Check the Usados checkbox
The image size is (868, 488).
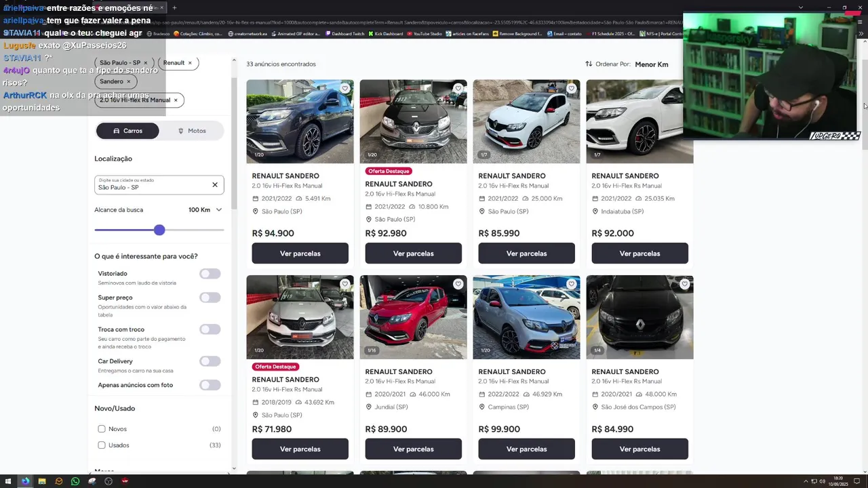(x=102, y=445)
